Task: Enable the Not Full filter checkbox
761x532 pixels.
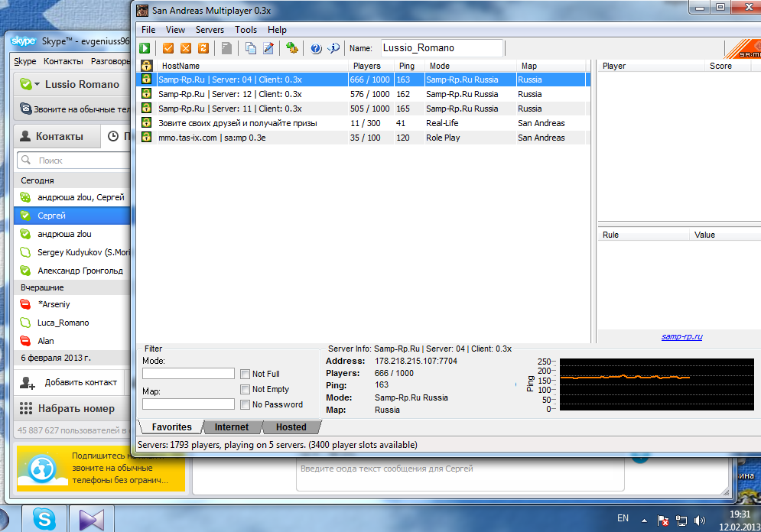Action: [x=245, y=374]
